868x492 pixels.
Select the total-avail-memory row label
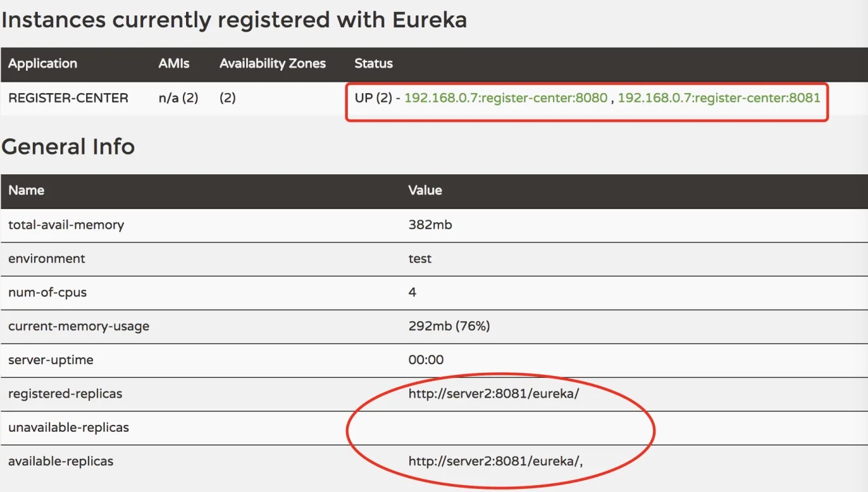pyautogui.click(x=66, y=225)
